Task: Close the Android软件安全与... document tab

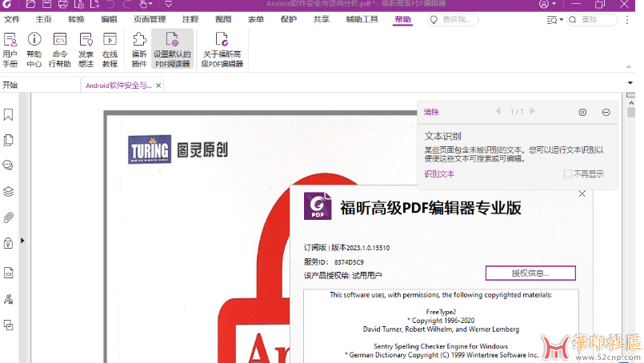Action: click(158, 86)
